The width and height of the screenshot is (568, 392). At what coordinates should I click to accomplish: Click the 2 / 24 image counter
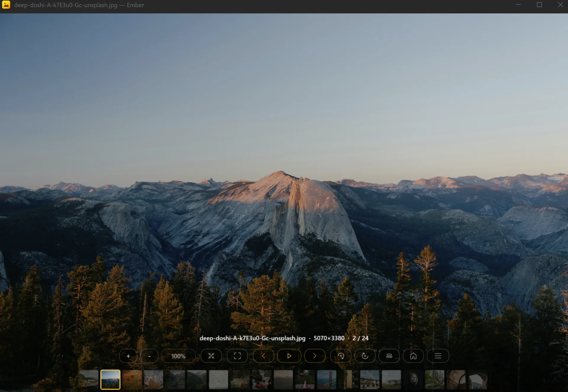point(360,338)
